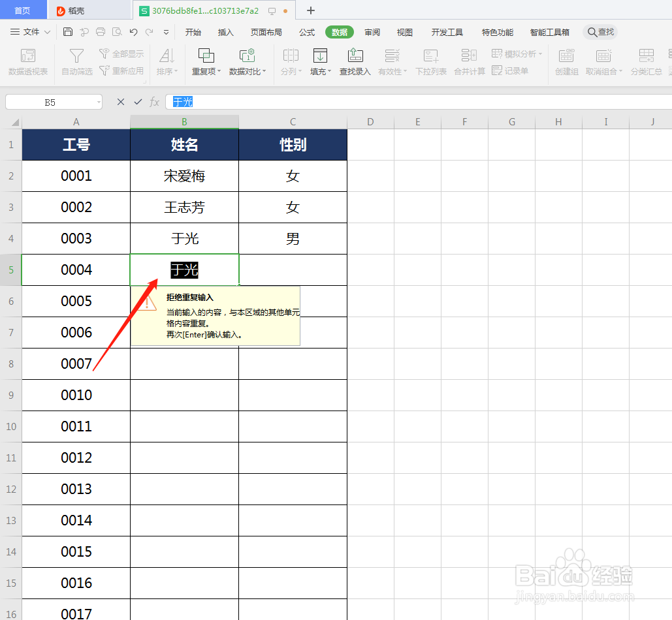
Task: Click the Redo arrow icon
Action: click(x=149, y=32)
